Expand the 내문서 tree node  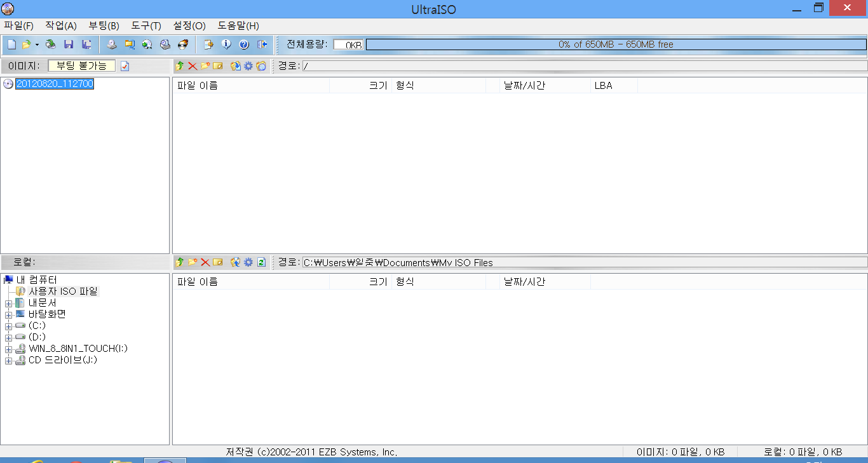(x=8, y=304)
